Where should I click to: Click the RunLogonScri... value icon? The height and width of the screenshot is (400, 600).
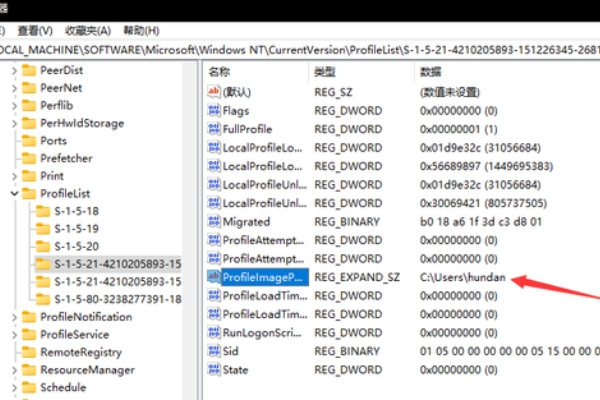tap(213, 332)
